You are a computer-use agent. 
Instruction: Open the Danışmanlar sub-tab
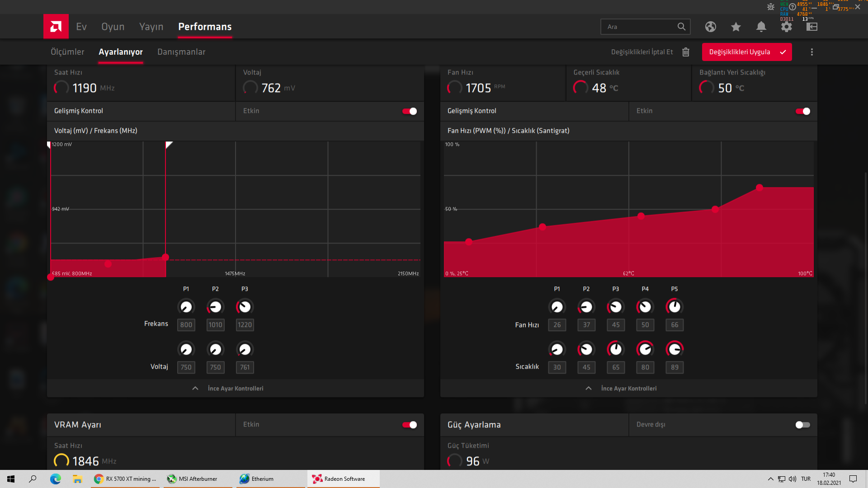point(181,52)
